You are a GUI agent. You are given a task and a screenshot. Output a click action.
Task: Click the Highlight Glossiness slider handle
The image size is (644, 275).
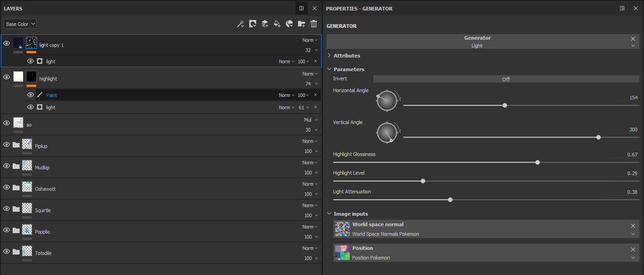(x=538, y=162)
